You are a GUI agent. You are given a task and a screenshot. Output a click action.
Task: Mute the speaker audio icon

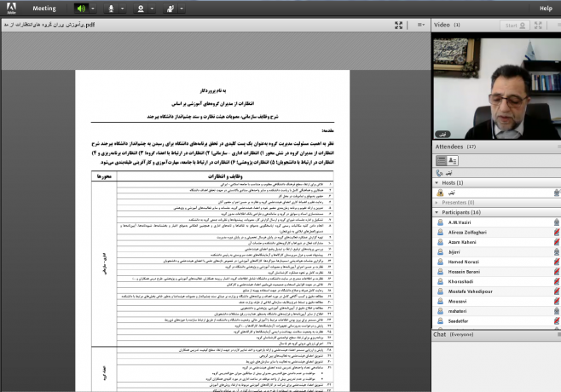click(82, 9)
